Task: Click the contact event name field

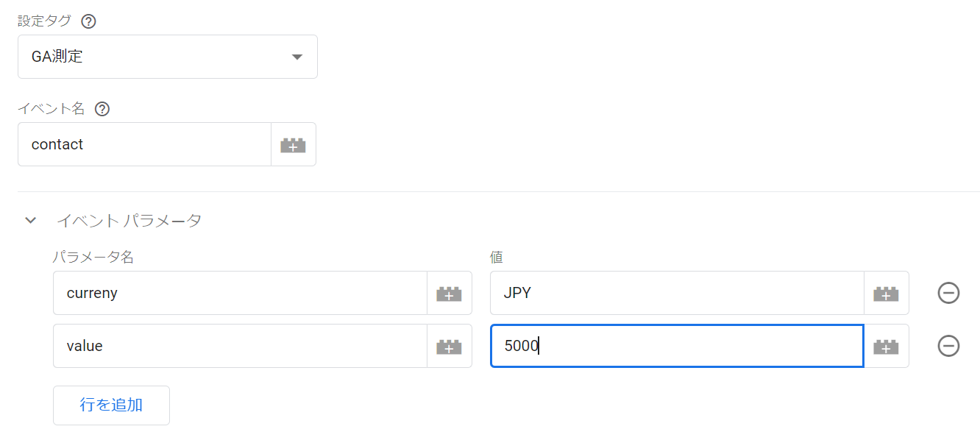Action: point(144,144)
